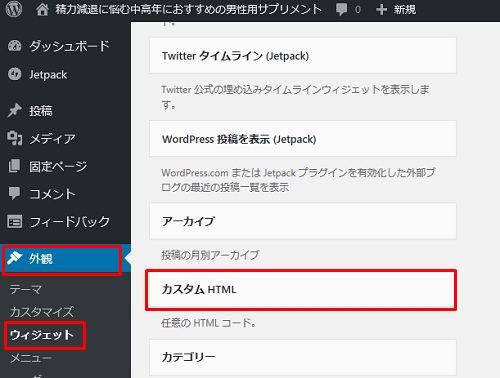This screenshot has height=378, width=500.
Task: Click the comments bubble icon in admin bar
Action: pyautogui.click(x=341, y=10)
